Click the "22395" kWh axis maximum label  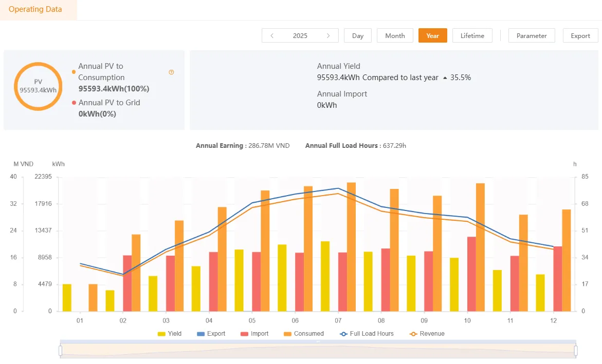[43, 177]
